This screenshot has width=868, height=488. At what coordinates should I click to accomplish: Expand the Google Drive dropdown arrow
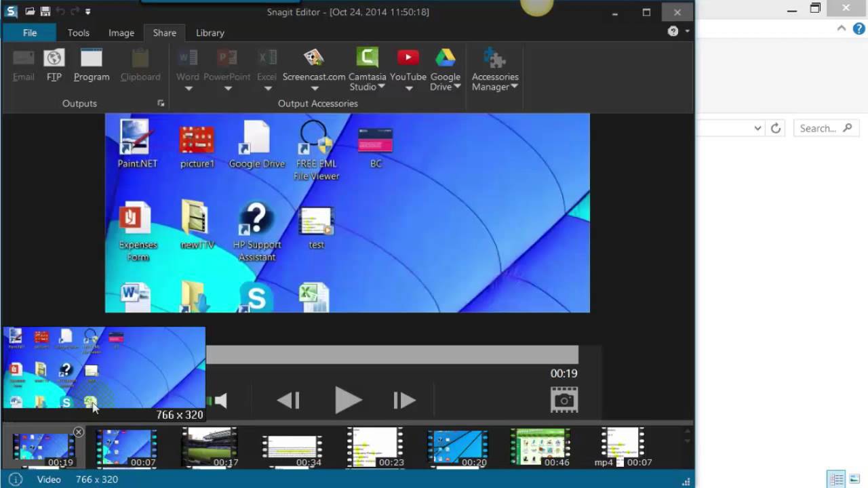point(457,87)
